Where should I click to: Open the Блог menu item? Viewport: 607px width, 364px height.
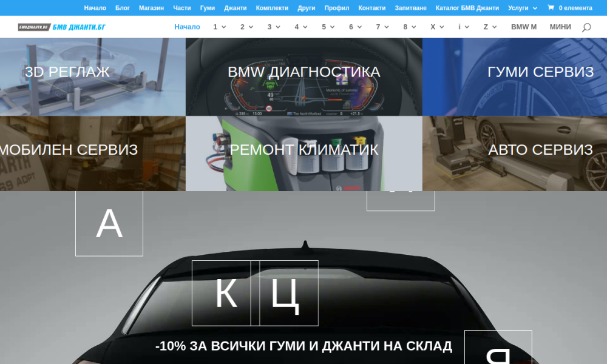pyautogui.click(x=123, y=8)
